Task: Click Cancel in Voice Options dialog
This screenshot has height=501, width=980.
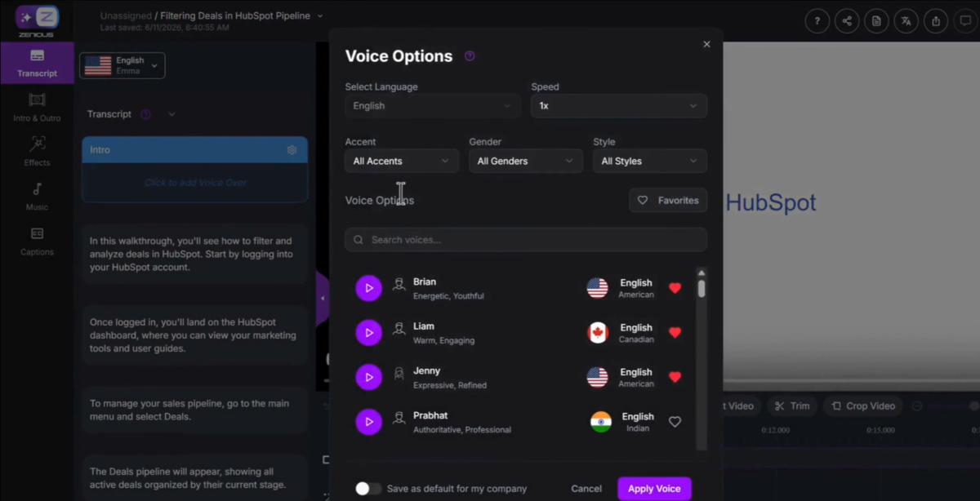Action: pos(586,489)
